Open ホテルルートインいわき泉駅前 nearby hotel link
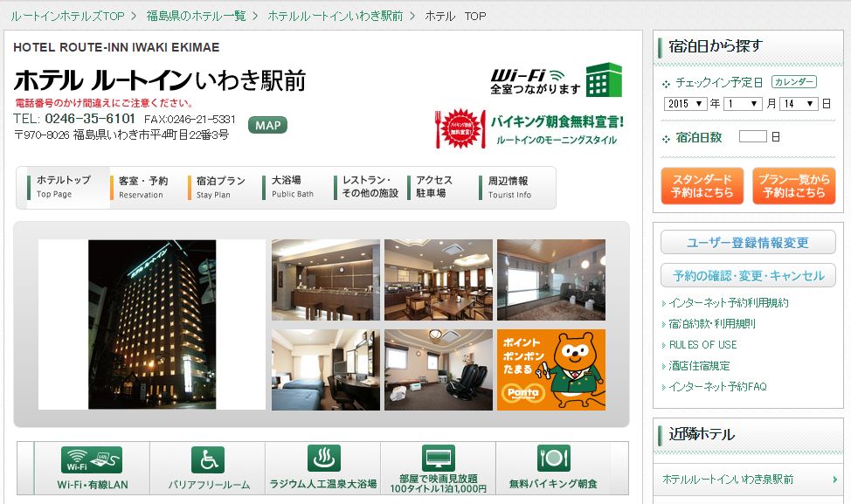Viewport: 851px width, 504px height. coord(728,480)
